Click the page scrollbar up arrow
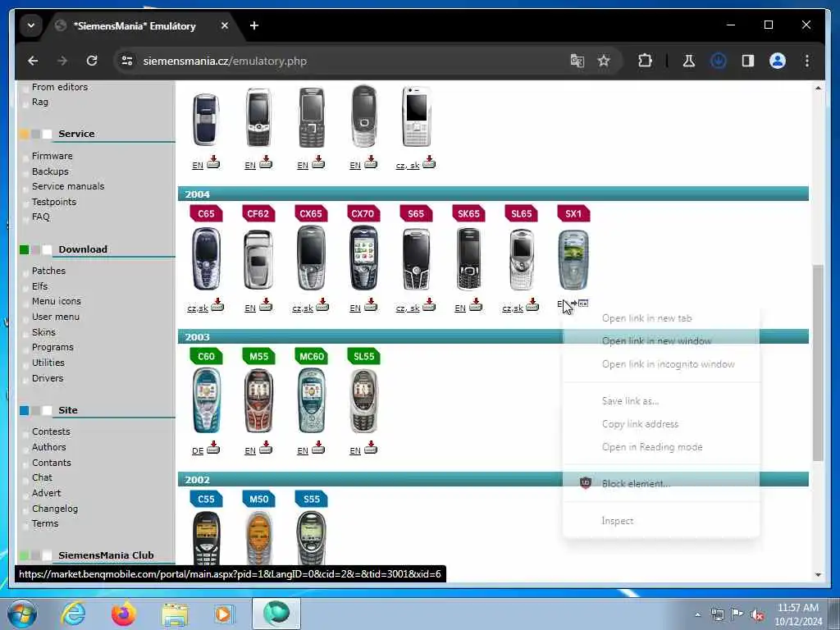The height and width of the screenshot is (630, 840). point(818,88)
